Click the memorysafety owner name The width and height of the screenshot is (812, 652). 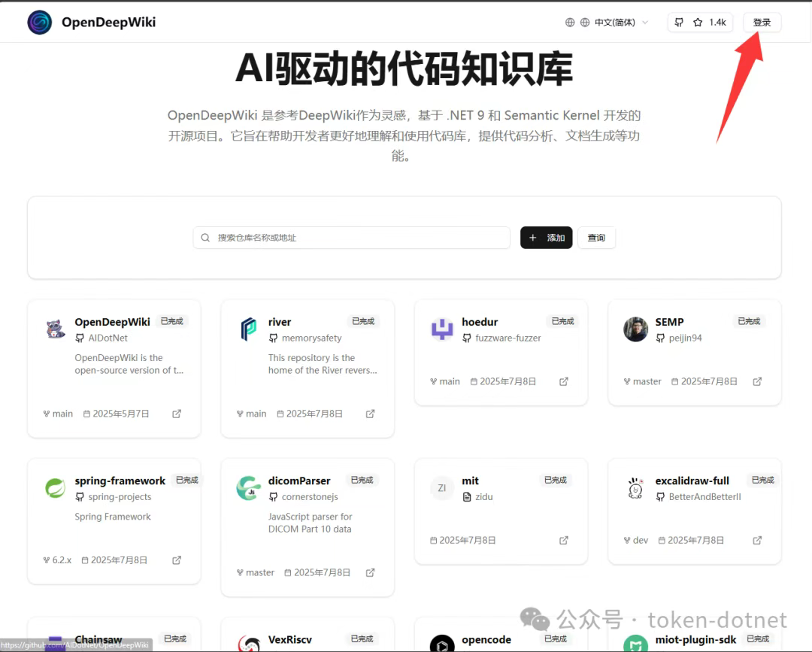(312, 338)
